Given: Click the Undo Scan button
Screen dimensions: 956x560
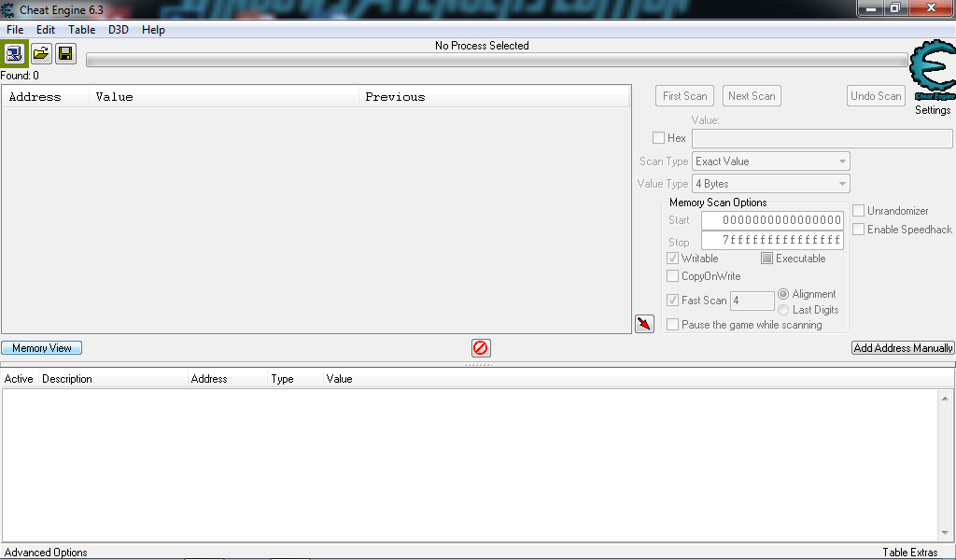Looking at the screenshot, I should coord(876,96).
